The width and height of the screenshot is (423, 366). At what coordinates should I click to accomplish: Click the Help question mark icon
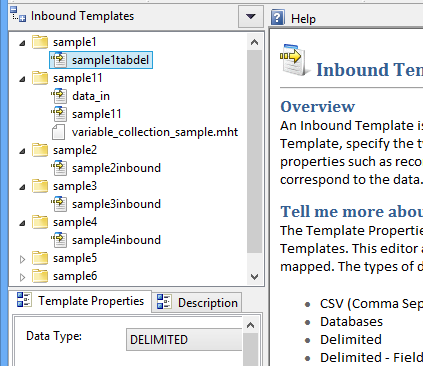[278, 17]
